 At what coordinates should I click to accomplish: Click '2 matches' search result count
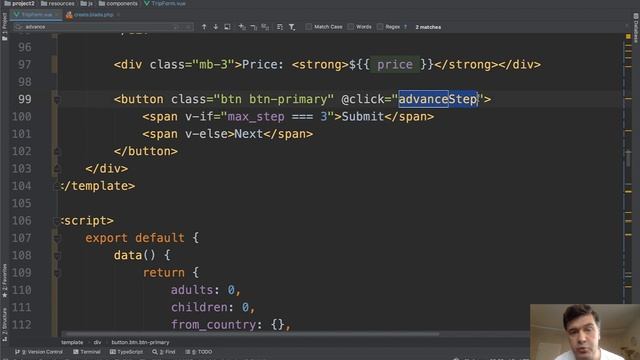pos(428,27)
